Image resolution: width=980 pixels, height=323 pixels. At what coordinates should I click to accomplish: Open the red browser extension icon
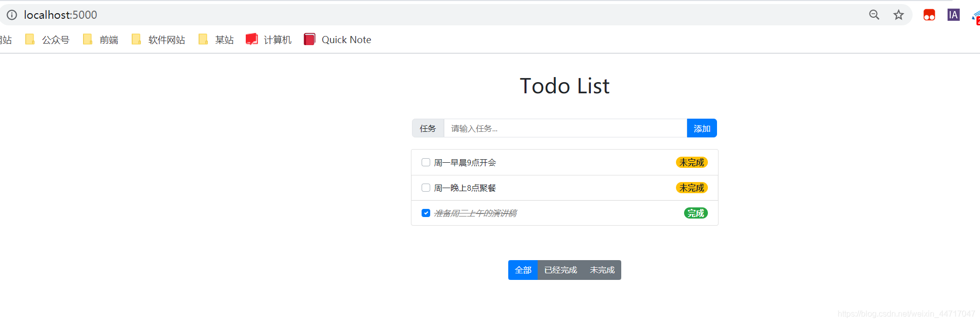[x=929, y=15]
